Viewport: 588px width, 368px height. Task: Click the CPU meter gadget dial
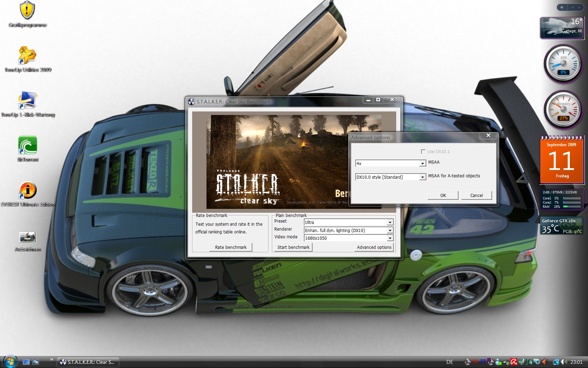pos(563,63)
